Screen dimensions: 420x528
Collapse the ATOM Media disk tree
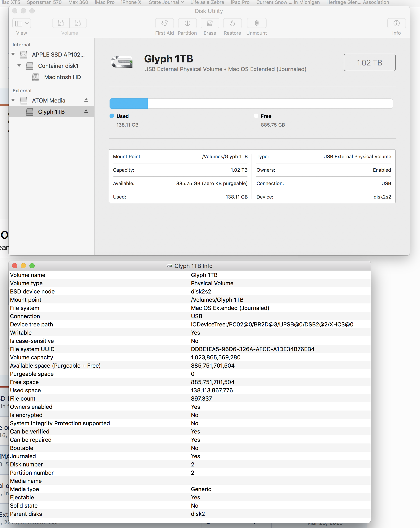(x=13, y=100)
